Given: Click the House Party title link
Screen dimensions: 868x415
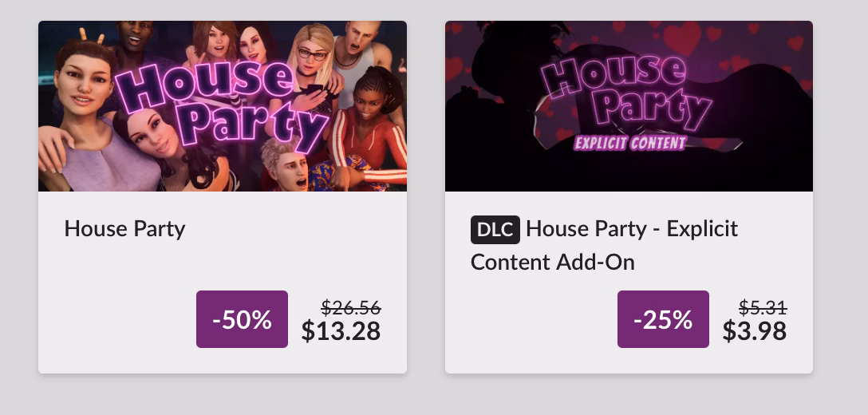Looking at the screenshot, I should point(124,229).
